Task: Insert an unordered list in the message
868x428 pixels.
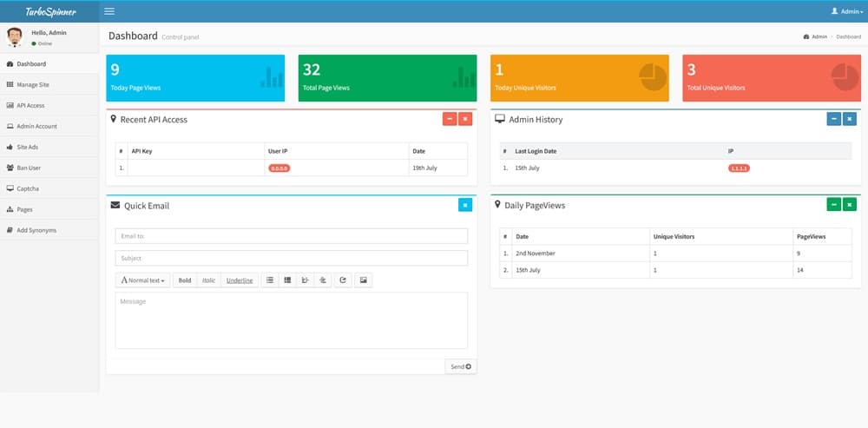Action: [270, 280]
